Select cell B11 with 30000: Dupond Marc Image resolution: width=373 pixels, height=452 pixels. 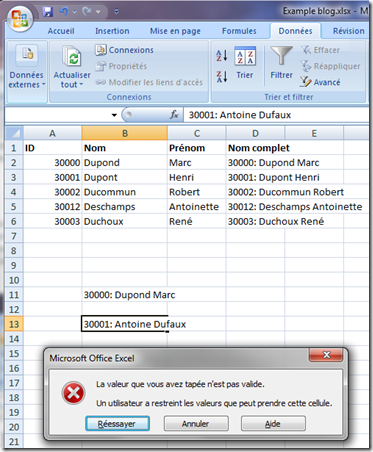pos(125,295)
